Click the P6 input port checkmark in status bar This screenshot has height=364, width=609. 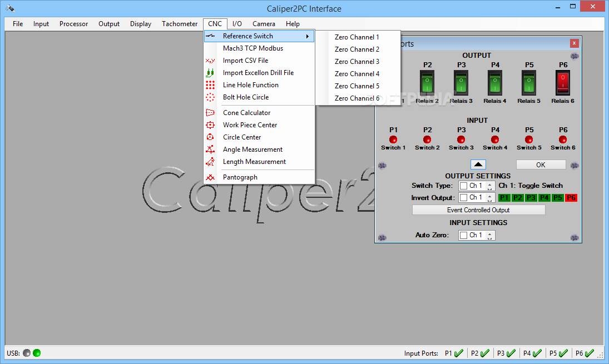590,353
